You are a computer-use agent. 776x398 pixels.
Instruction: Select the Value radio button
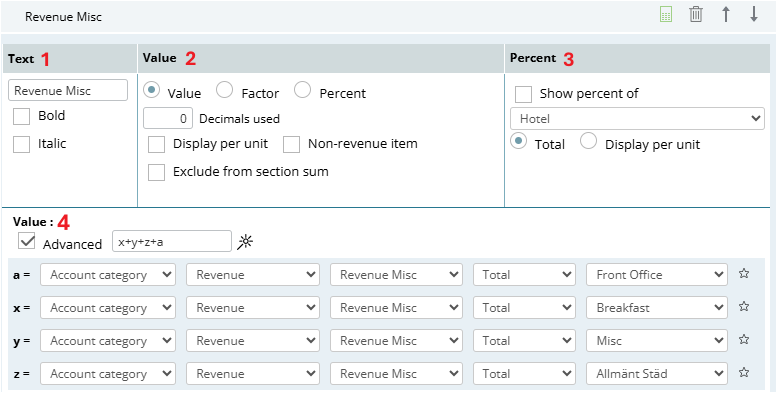[152, 90]
